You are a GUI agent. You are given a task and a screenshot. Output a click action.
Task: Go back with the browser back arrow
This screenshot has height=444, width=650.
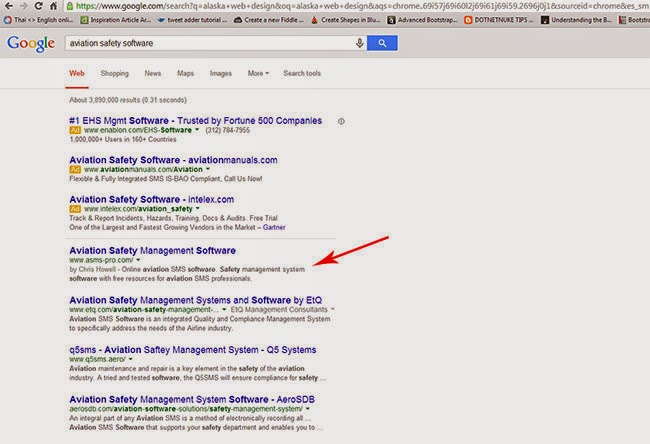[x=8, y=6]
